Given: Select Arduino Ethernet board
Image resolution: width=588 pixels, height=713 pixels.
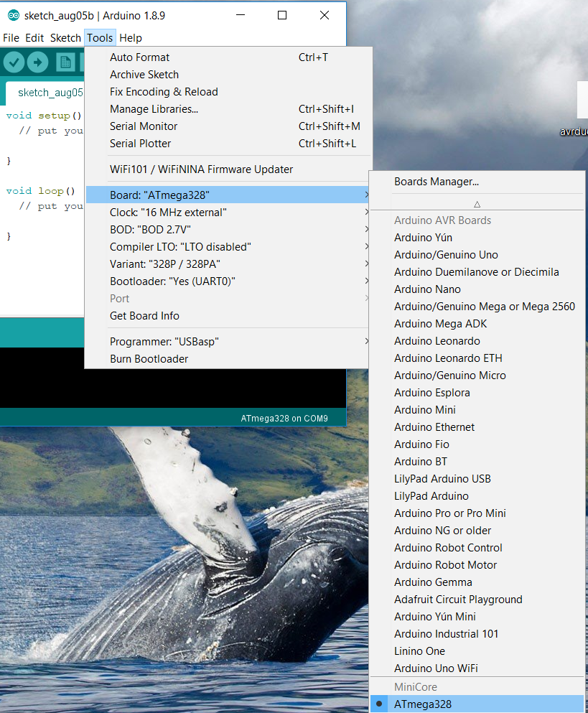Looking at the screenshot, I should point(477,427).
